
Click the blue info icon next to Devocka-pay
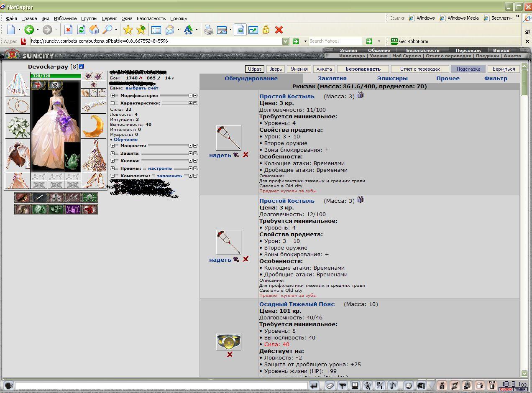82,66
